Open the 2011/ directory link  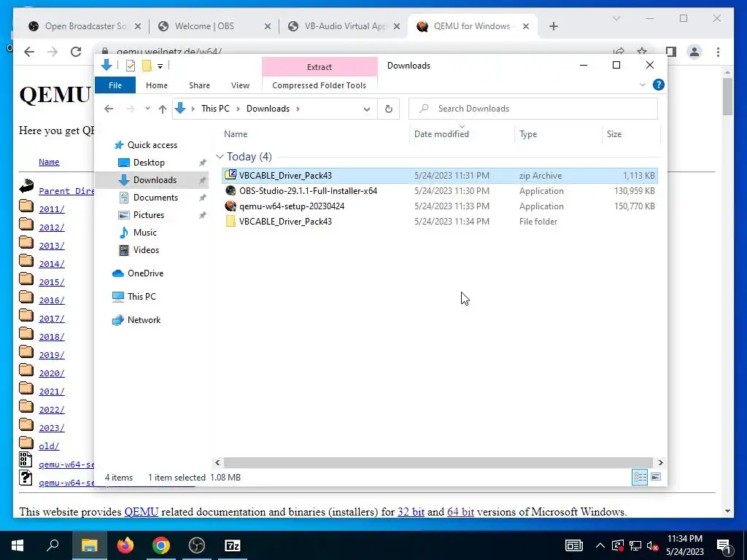click(x=52, y=209)
